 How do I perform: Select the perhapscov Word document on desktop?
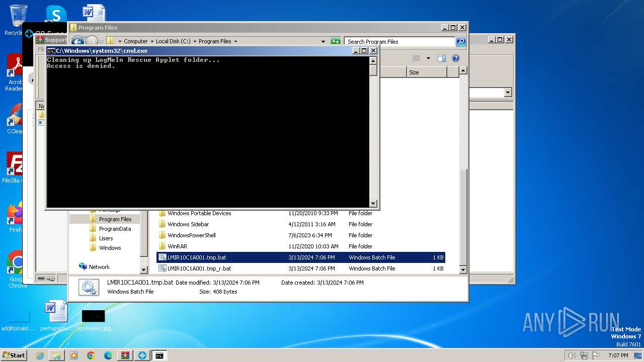tap(56, 316)
